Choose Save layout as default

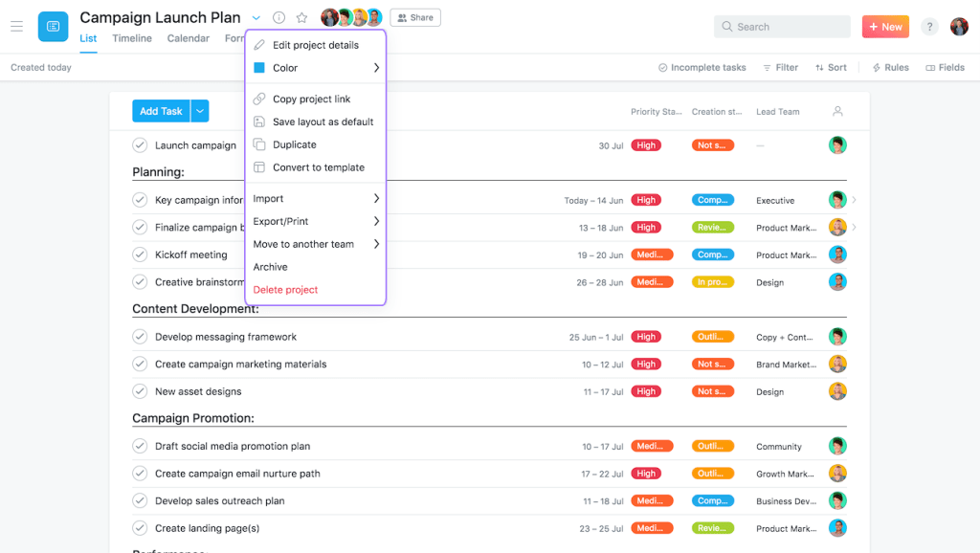tap(316, 122)
